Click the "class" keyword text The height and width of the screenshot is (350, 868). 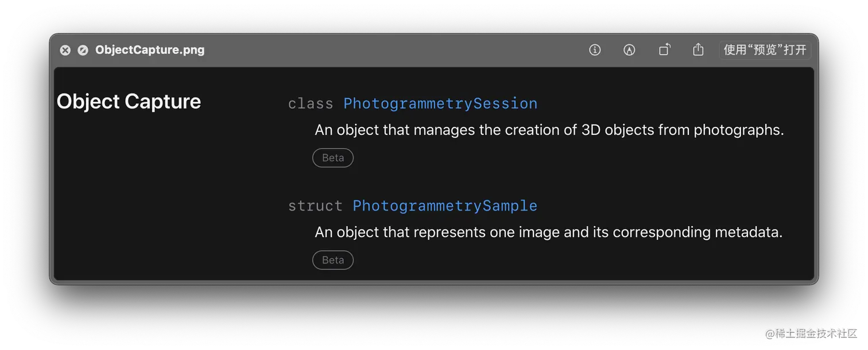311,104
